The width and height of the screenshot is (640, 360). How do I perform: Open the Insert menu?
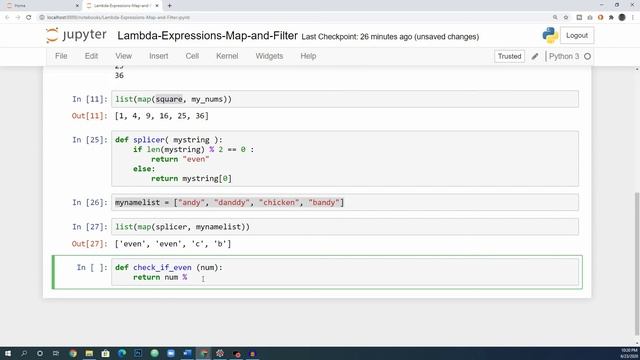[158, 56]
